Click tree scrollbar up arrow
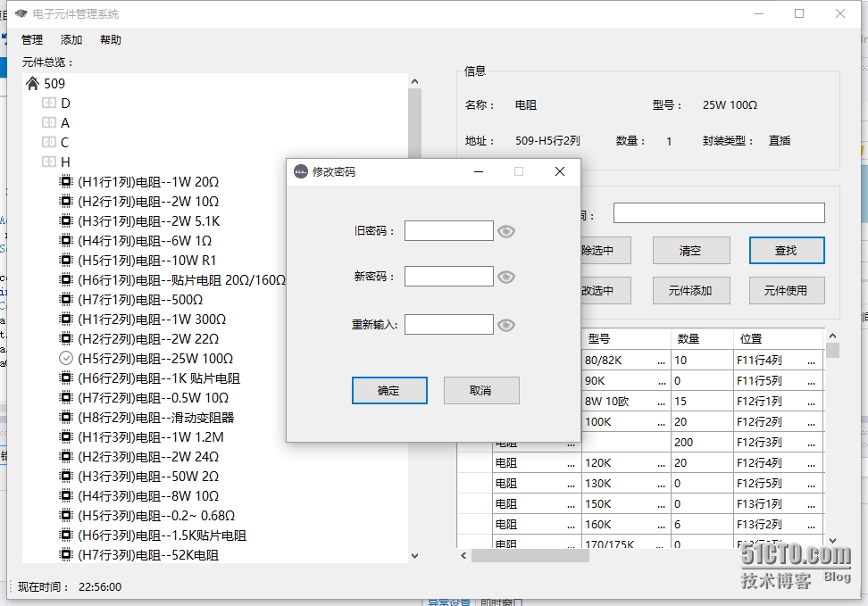This screenshot has height=606, width=868. [x=414, y=81]
